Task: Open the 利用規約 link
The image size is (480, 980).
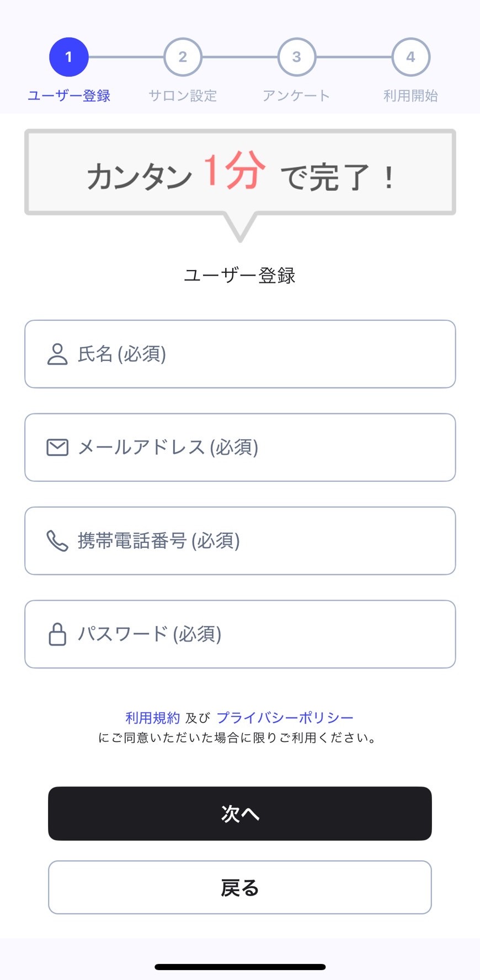Action: [x=153, y=718]
